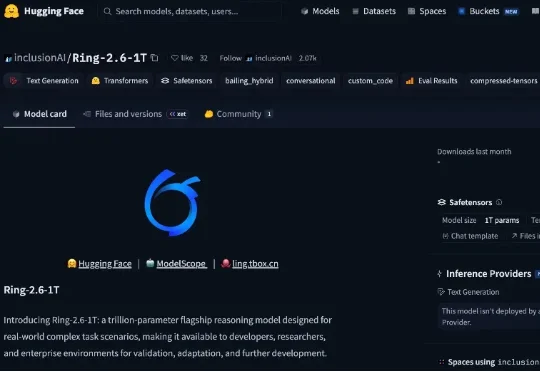Click the Ring-2.6-1T model name heading
Image resolution: width=540 pixels, height=372 pixels.
pos(110,58)
